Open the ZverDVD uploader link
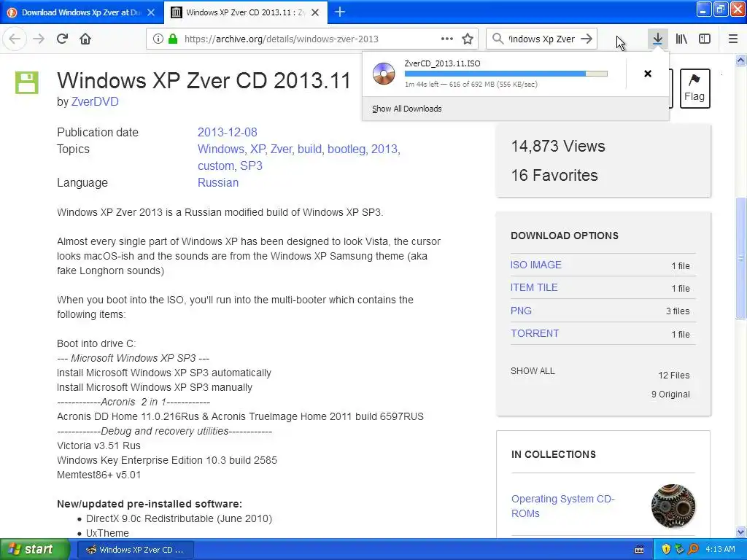Viewport: 747px width, 560px height. pos(95,101)
